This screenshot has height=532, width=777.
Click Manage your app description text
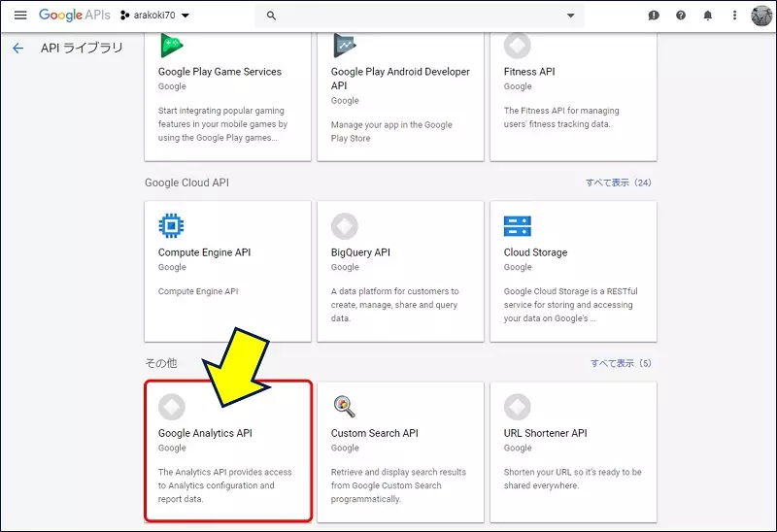click(391, 132)
